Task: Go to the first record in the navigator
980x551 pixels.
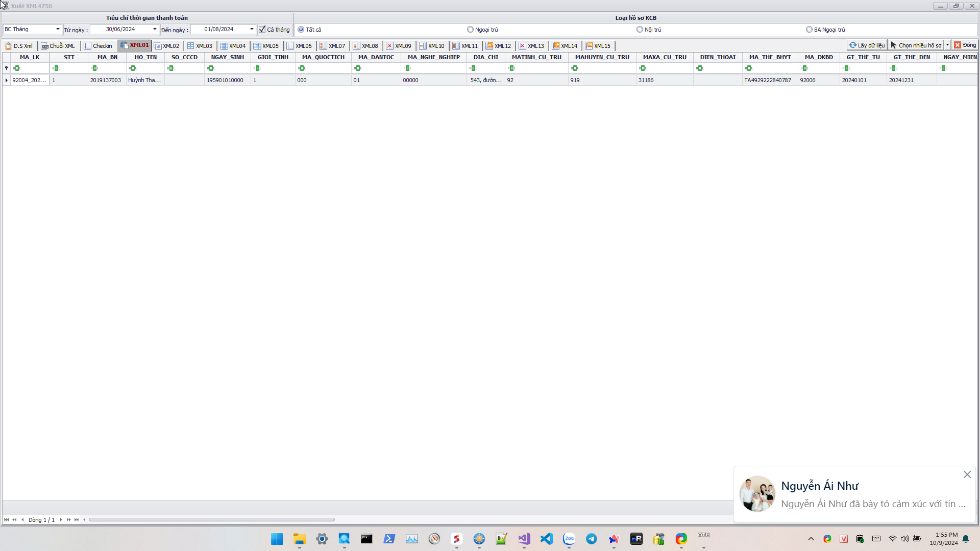Action: click(6, 520)
